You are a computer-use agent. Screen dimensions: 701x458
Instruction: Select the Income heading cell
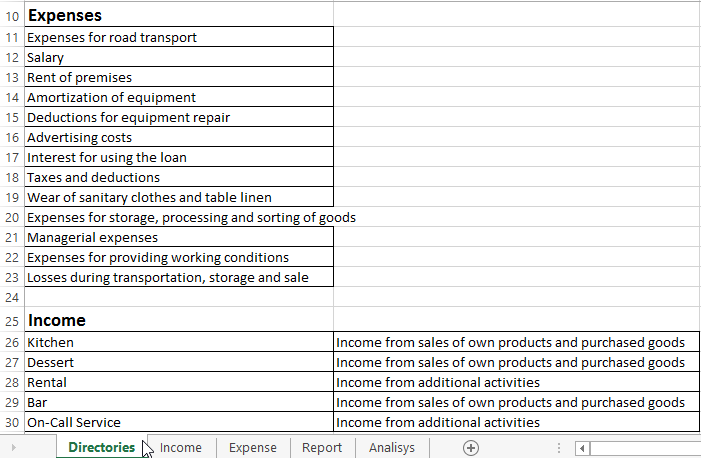[x=179, y=320]
